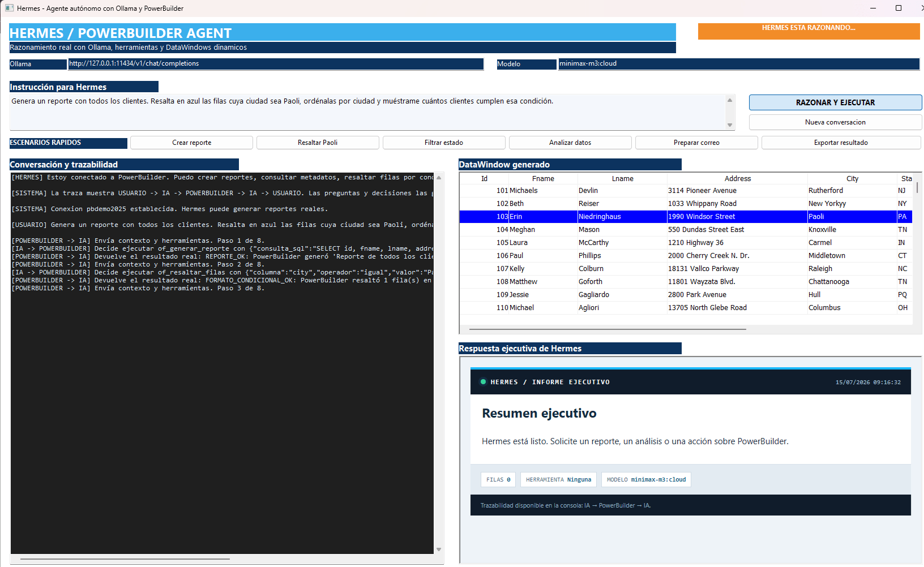Click the Paso 3 de 8 console line
Viewport: 924px width, 567px height.
138,289
